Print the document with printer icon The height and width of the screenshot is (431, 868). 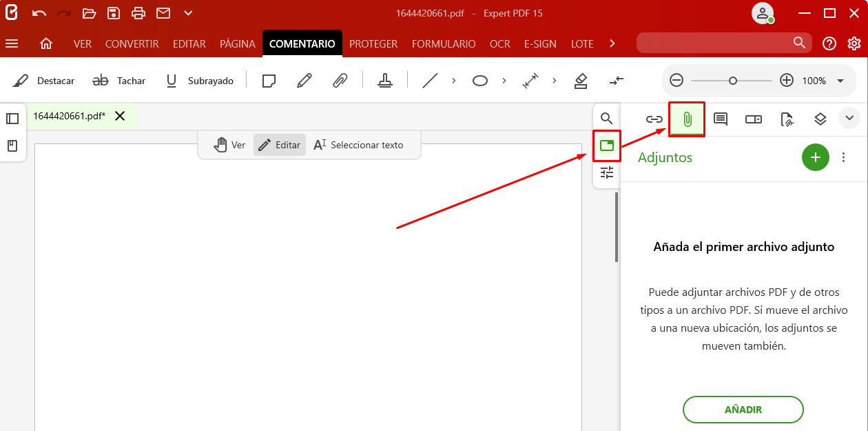pyautogui.click(x=138, y=12)
